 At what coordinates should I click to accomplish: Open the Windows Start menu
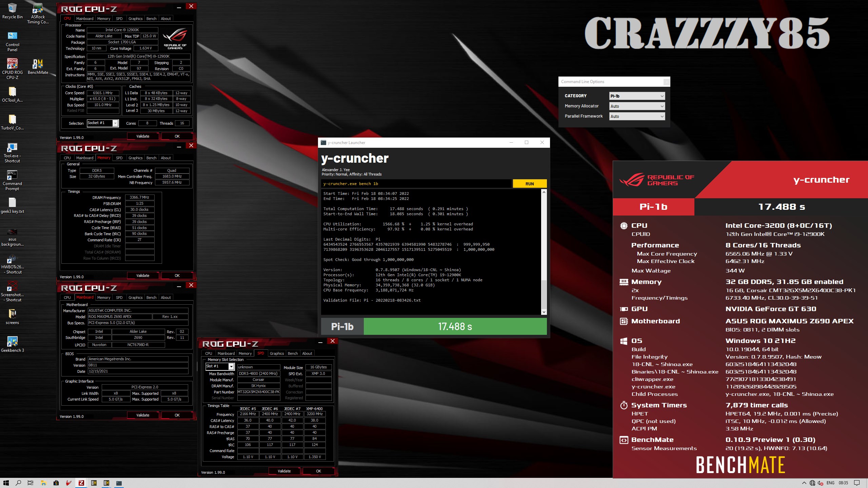(x=6, y=483)
